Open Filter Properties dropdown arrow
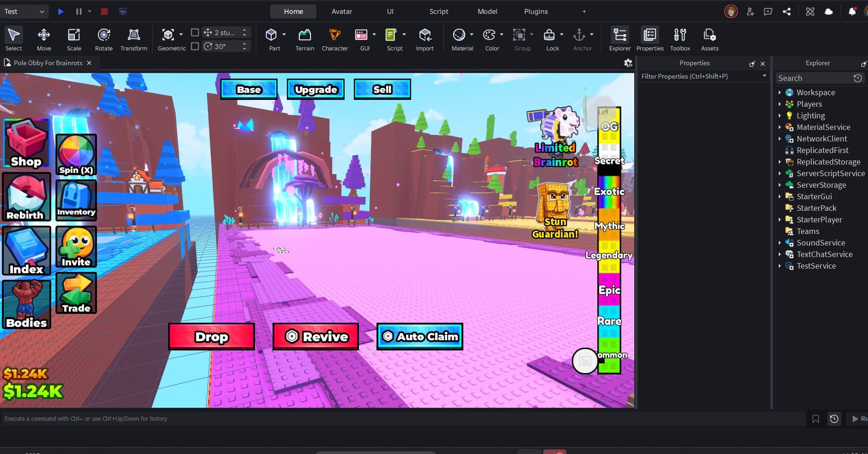Screen dimensions: 868x454 (x=764, y=76)
